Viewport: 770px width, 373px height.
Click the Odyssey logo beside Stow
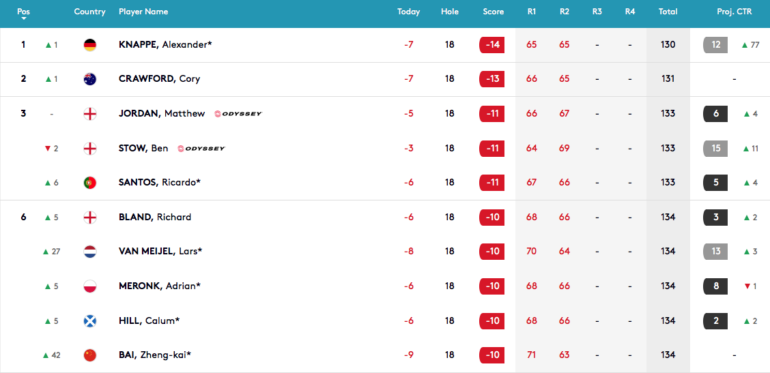201,148
